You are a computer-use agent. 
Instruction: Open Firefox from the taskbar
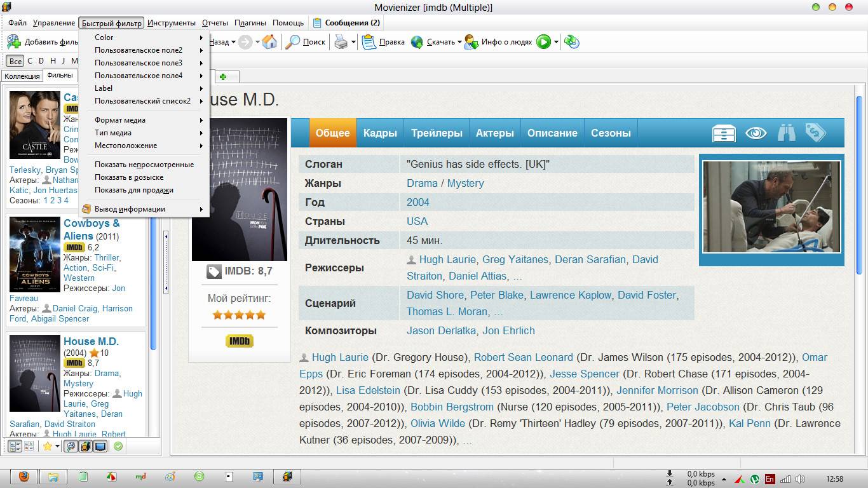[x=24, y=477]
